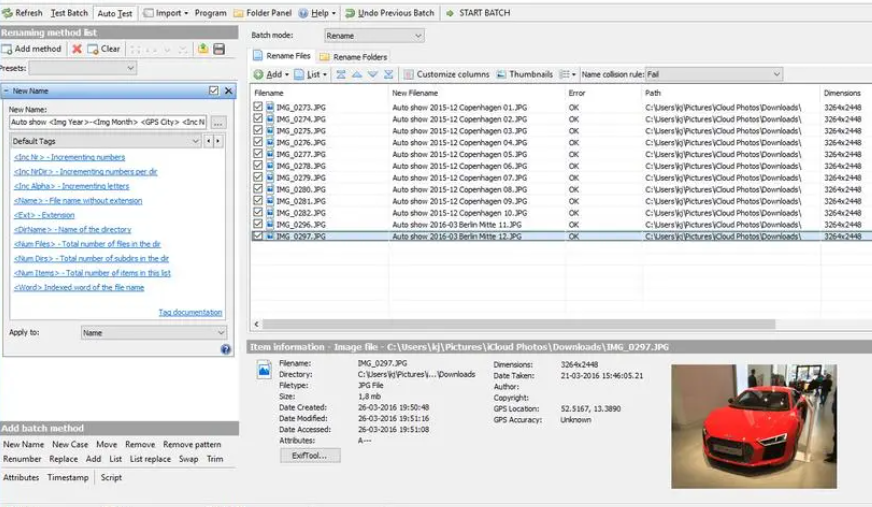Add the Script batch method
Viewport: 872px width, 507px height.
111,477
